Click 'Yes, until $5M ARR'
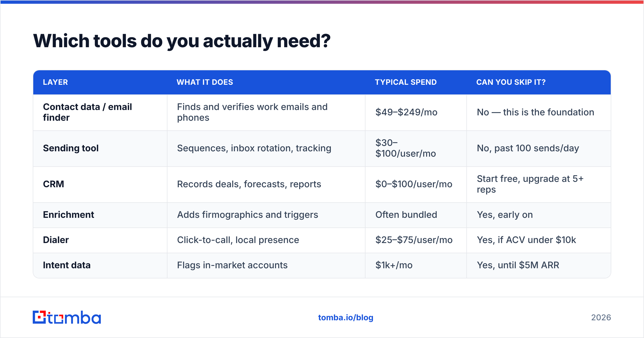Image resolution: width=644 pixels, height=338 pixels. (x=518, y=265)
